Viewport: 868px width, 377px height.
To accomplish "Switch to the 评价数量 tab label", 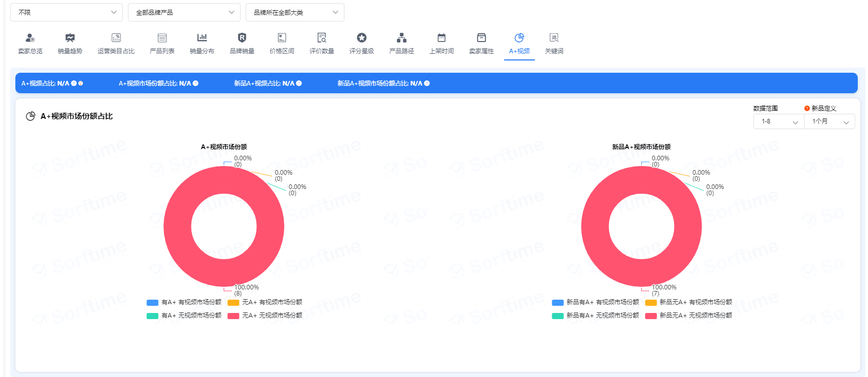I will pos(322,51).
